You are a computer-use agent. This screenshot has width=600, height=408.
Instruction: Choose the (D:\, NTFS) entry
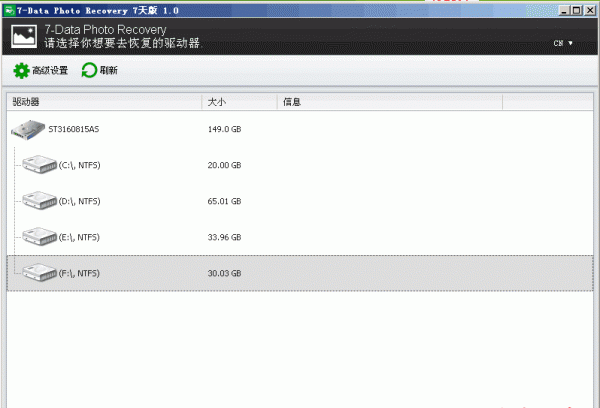pyautogui.click(x=79, y=201)
